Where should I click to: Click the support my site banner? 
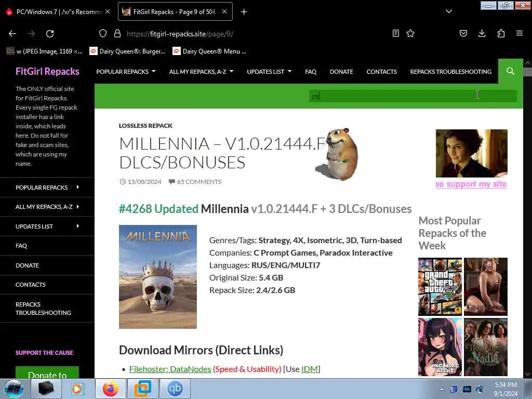coord(472,158)
